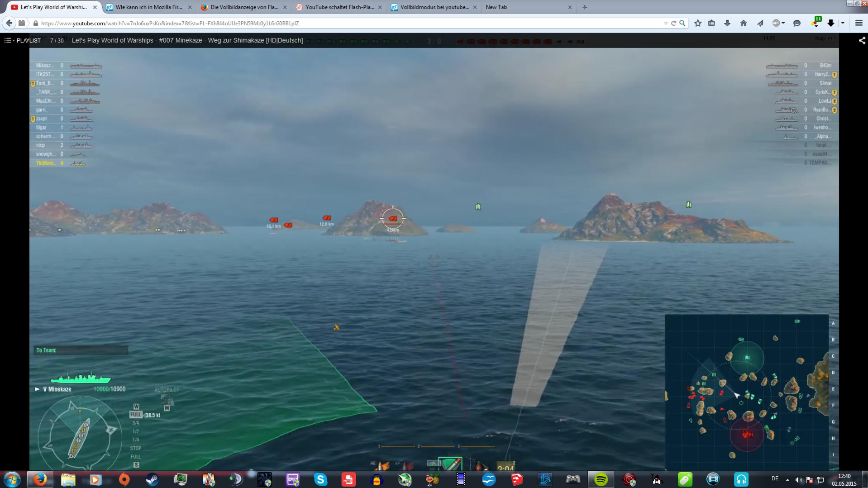The width and height of the screenshot is (868, 488).
Task: Open the tab groups icon beside back button
Action: click(x=22, y=23)
